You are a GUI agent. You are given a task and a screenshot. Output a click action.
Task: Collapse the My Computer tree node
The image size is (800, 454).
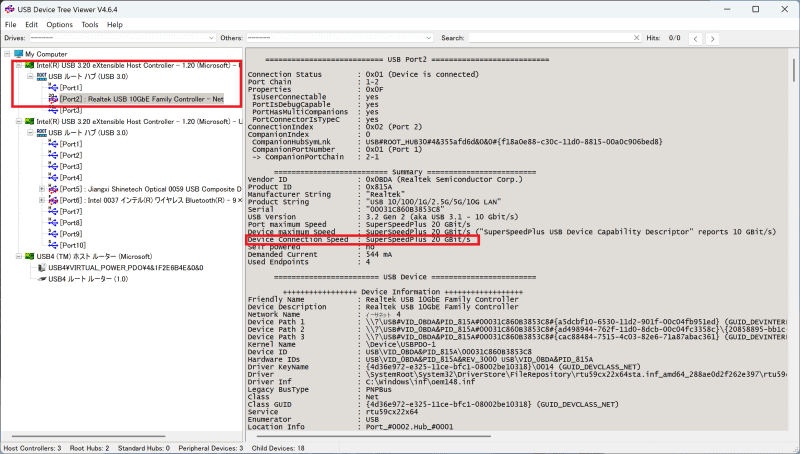(x=7, y=54)
